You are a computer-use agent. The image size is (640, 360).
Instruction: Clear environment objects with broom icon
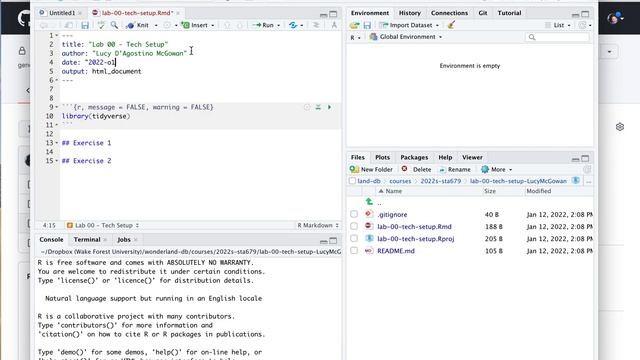[451, 25]
